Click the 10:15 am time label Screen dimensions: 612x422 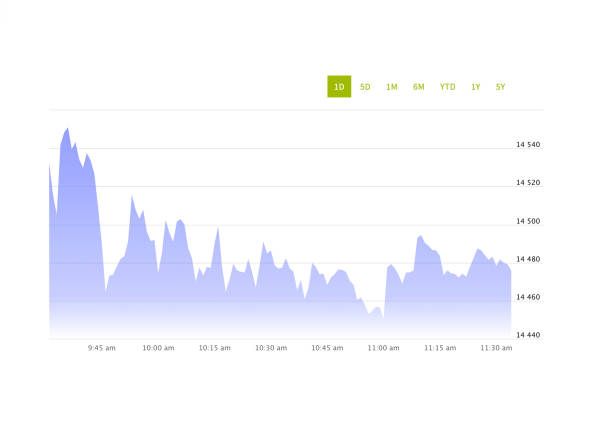tap(214, 348)
